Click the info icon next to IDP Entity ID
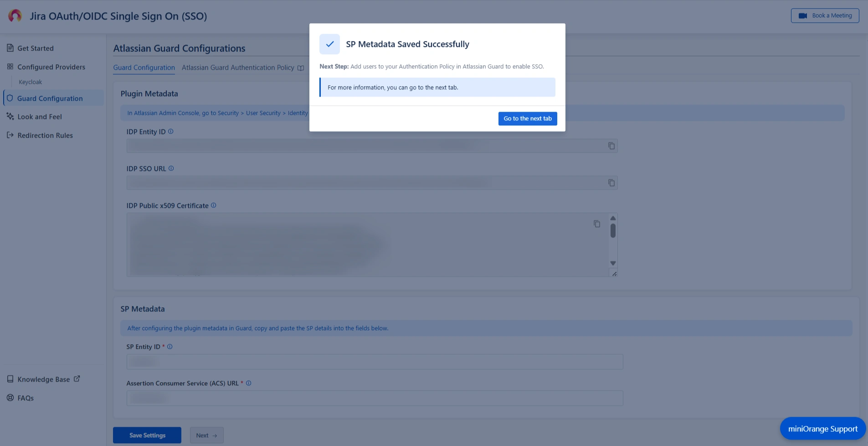Image resolution: width=868 pixels, height=446 pixels. (x=171, y=131)
